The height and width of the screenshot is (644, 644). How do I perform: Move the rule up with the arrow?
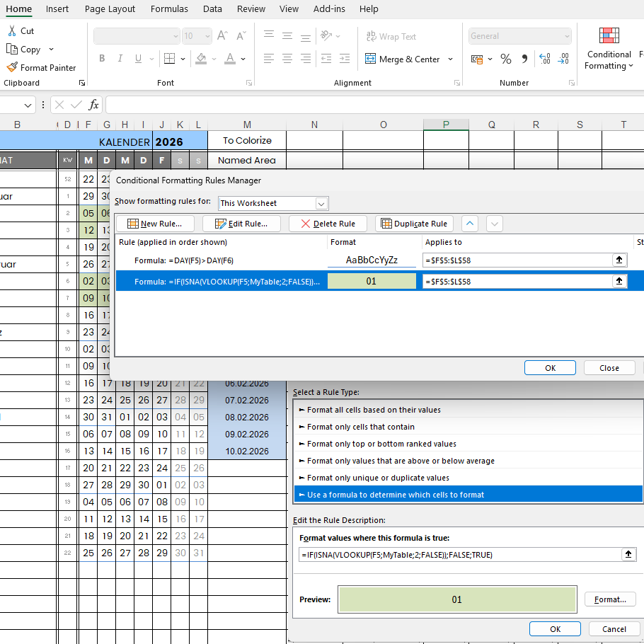tap(470, 224)
